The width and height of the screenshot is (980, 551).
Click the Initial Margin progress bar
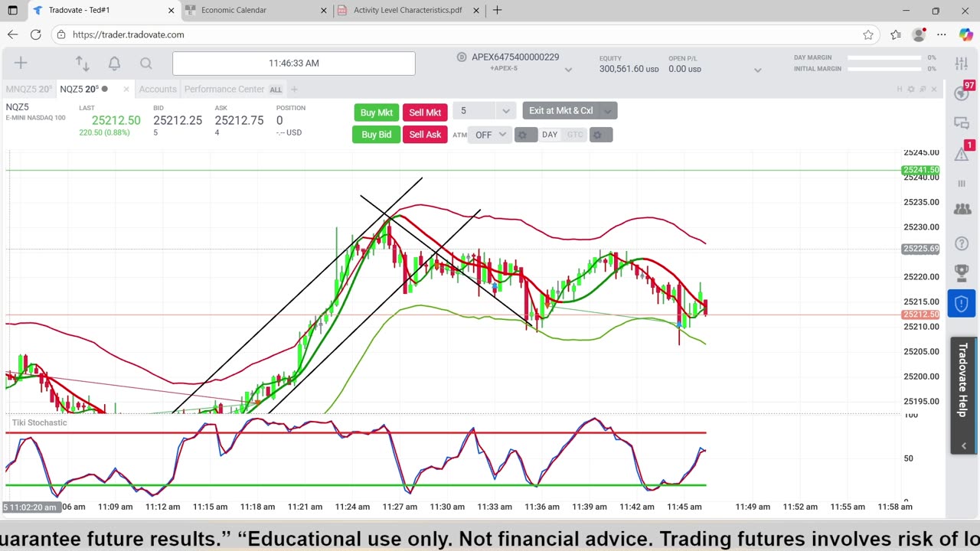click(884, 69)
